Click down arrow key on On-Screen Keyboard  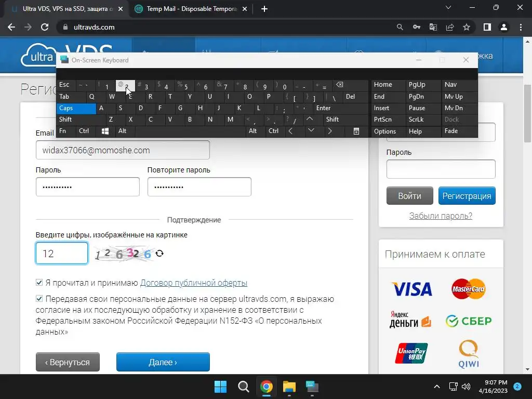click(x=311, y=131)
